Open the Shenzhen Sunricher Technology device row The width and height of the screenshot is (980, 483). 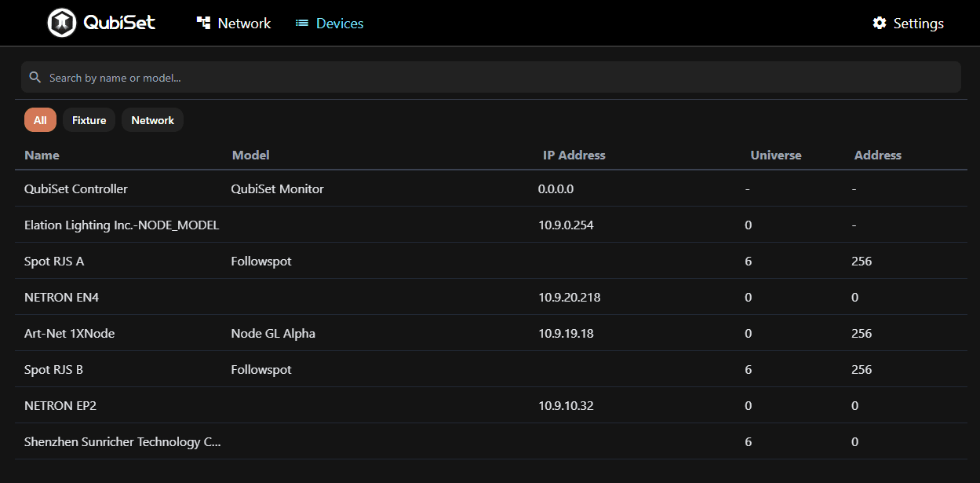click(122, 442)
